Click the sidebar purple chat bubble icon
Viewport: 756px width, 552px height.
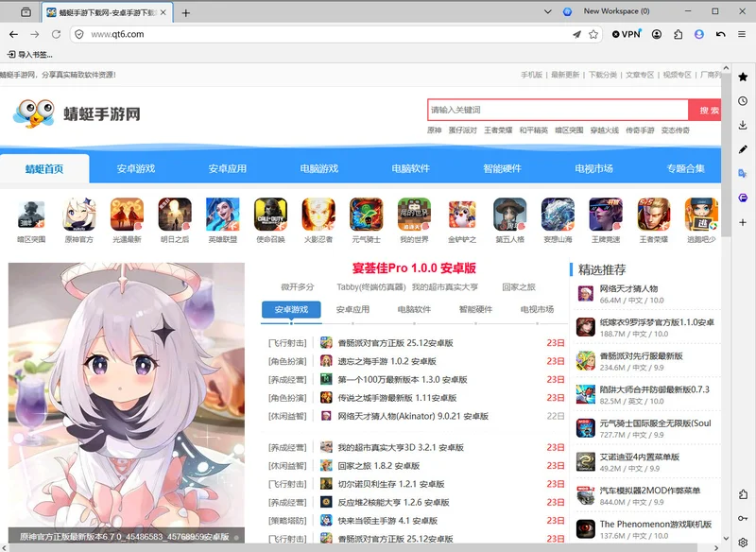point(743,198)
